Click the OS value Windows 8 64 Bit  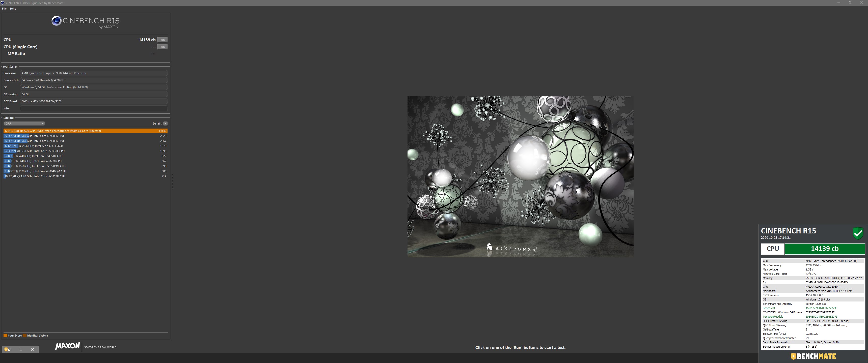94,87
